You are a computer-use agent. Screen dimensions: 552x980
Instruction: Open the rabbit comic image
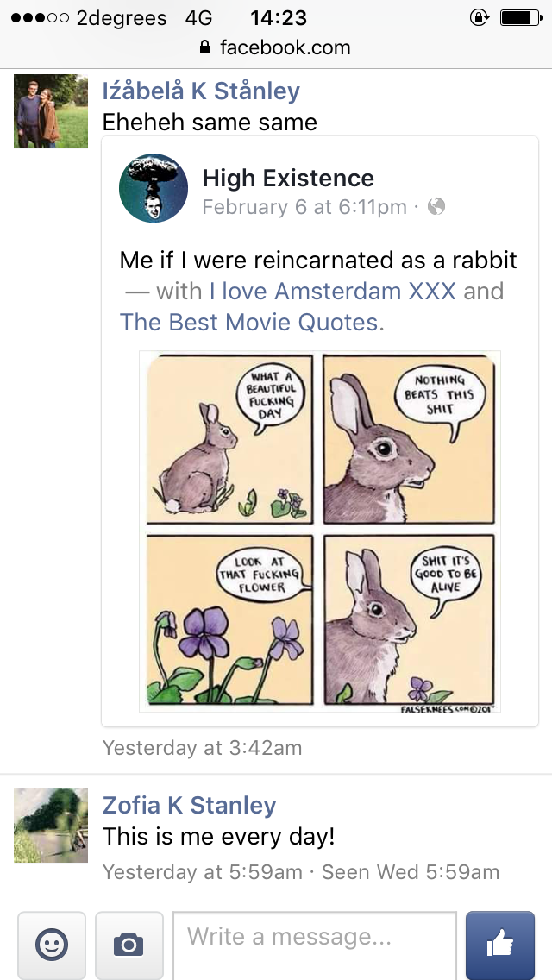click(x=320, y=531)
